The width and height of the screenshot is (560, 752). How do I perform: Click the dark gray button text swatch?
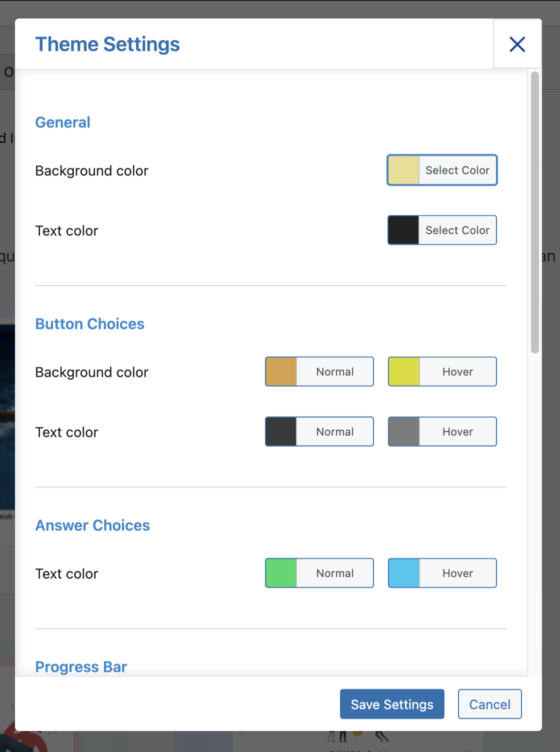click(x=281, y=431)
